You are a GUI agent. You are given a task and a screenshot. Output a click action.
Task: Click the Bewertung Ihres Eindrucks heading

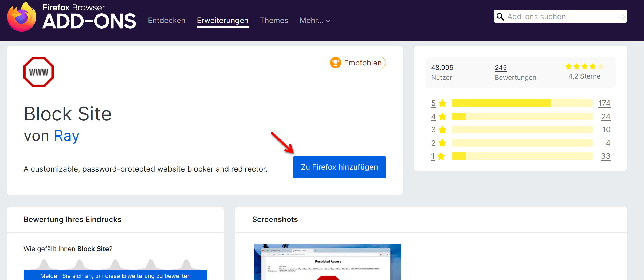[x=73, y=219]
